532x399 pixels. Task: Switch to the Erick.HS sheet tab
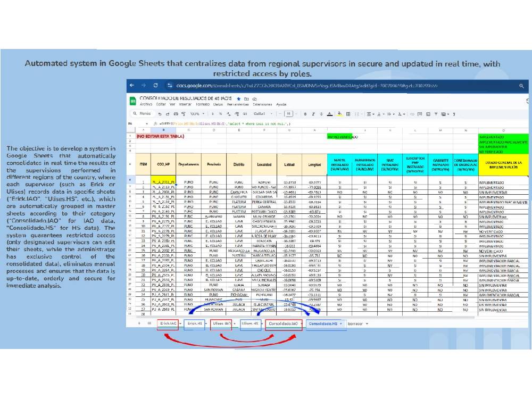click(x=195, y=323)
